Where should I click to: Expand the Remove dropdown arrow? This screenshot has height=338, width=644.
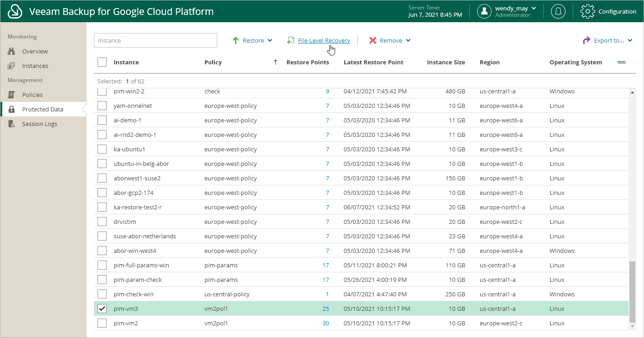(x=408, y=40)
